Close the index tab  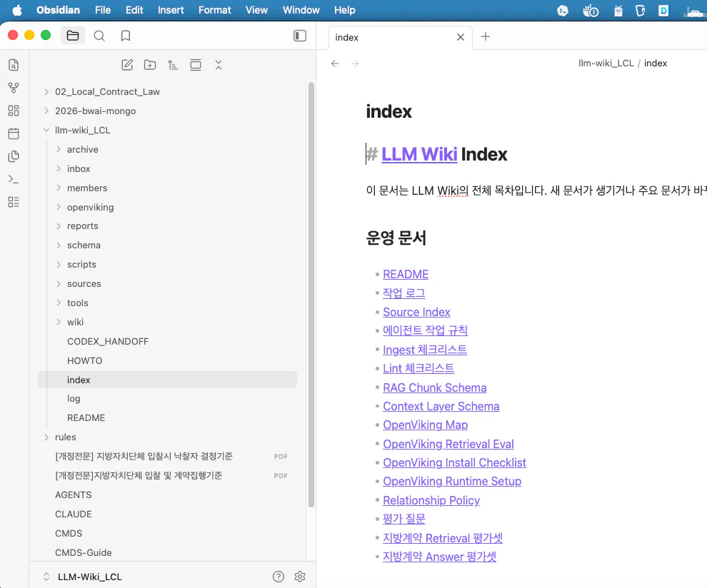461,37
